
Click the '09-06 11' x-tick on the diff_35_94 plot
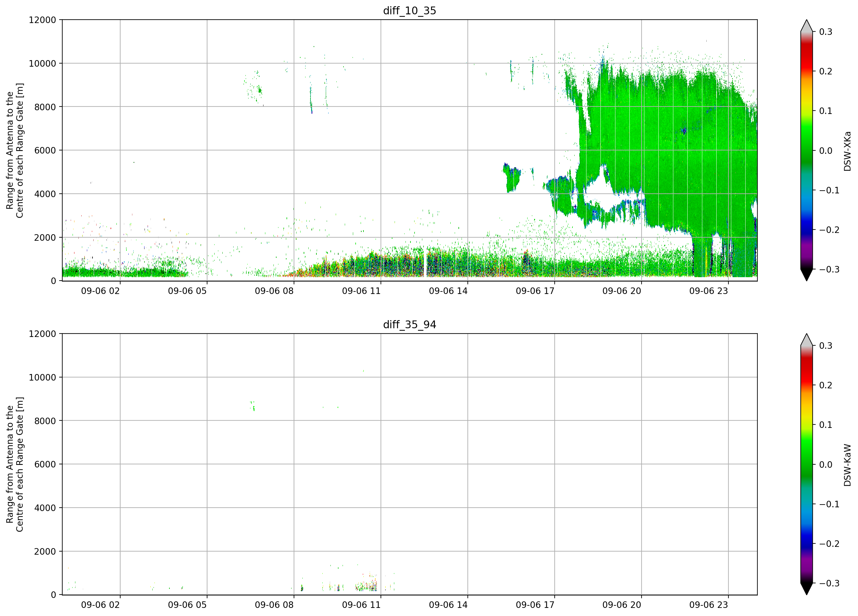(361, 605)
